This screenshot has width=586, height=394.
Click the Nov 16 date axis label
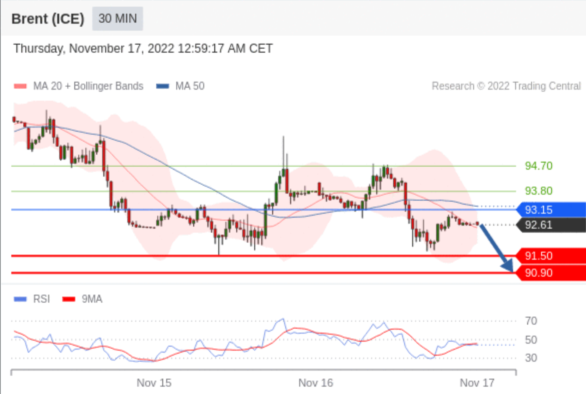point(315,383)
